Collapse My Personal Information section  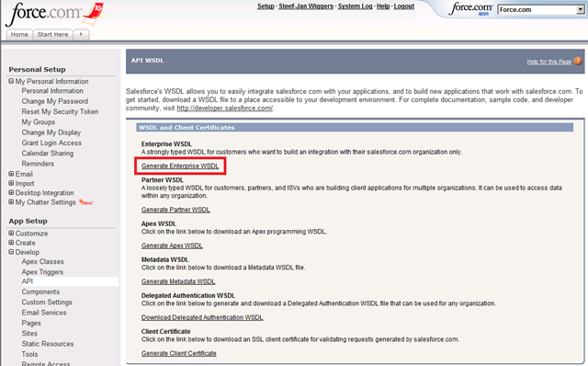click(x=11, y=81)
